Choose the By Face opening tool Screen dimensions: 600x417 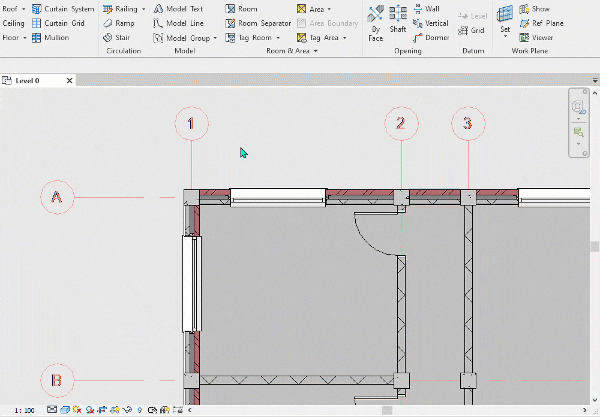pyautogui.click(x=375, y=23)
